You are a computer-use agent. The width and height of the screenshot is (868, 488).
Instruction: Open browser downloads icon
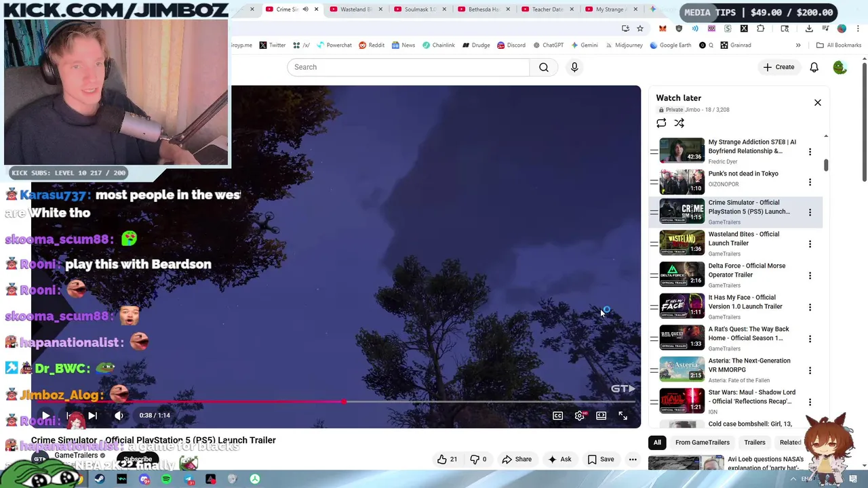(809, 28)
